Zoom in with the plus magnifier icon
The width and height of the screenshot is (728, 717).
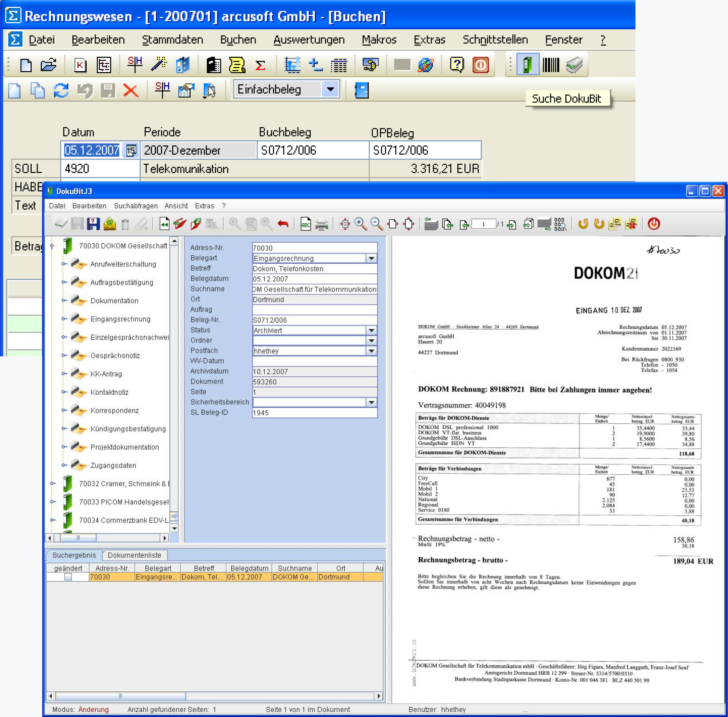point(360,224)
